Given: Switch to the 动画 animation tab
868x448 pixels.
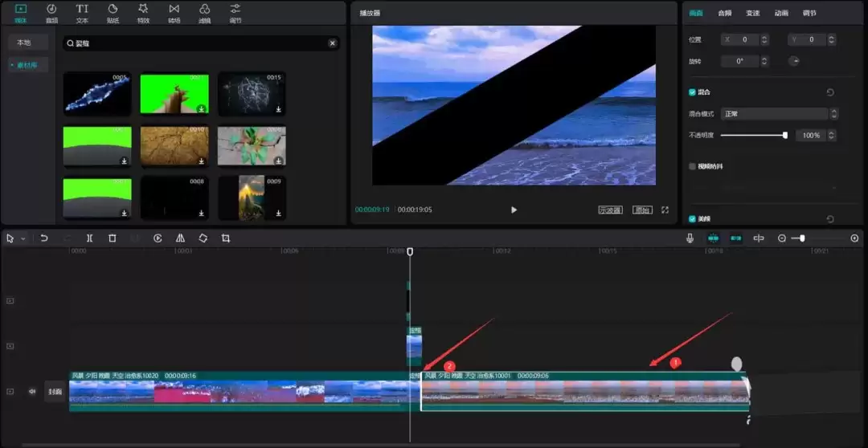Looking at the screenshot, I should [780, 13].
